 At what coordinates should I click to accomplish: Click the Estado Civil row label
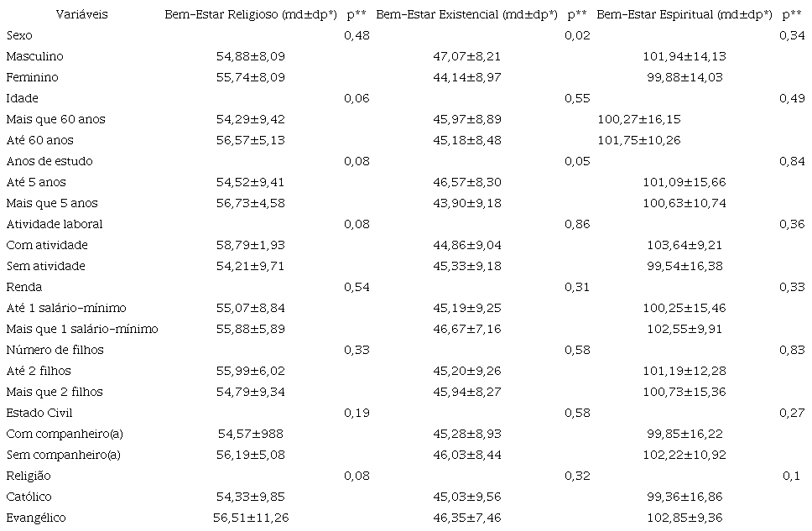tap(38, 413)
